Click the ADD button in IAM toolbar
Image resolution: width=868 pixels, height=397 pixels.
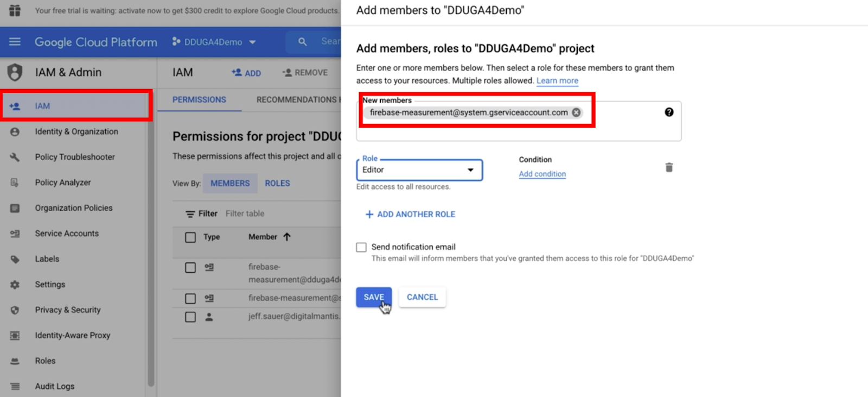pos(246,73)
